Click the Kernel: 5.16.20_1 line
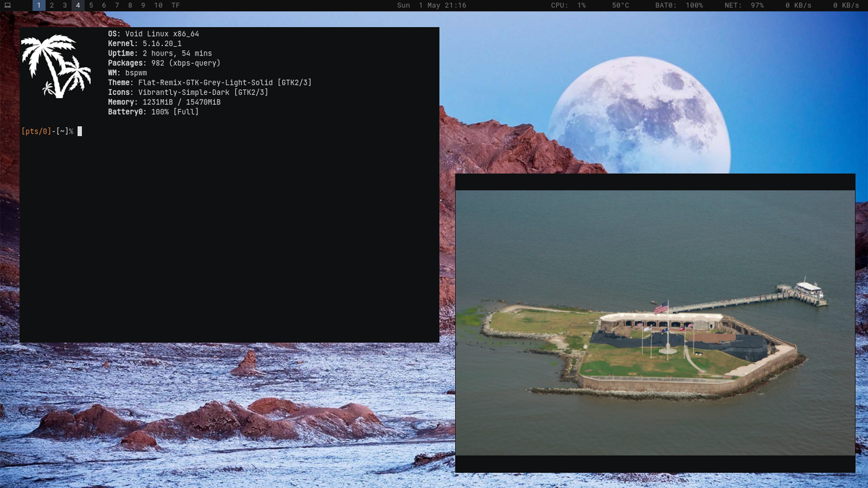 (x=144, y=43)
